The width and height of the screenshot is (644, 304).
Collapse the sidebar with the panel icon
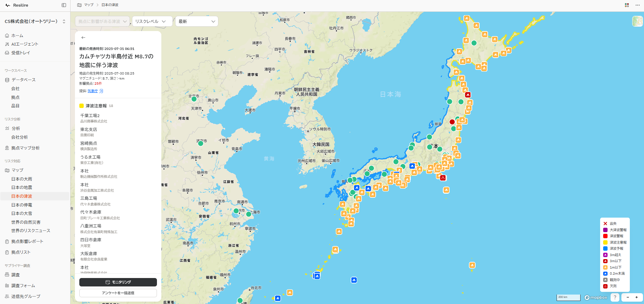tap(64, 5)
